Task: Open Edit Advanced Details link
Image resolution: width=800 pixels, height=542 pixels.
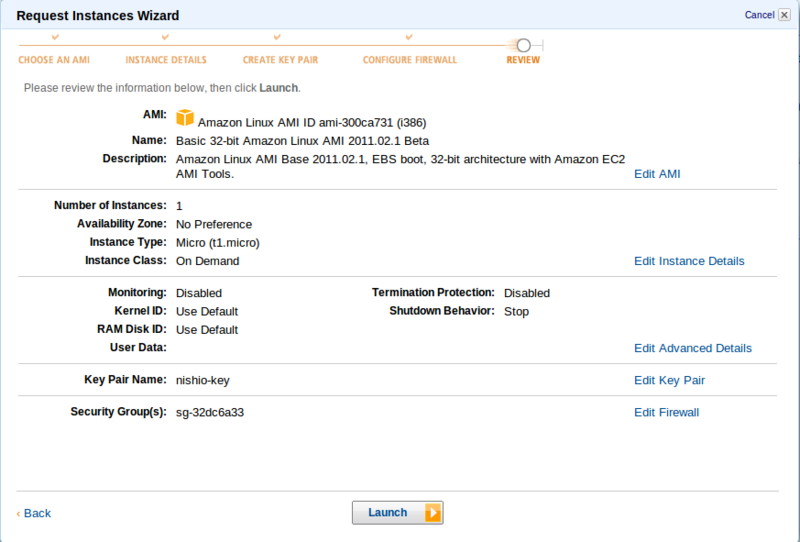Action: point(693,348)
